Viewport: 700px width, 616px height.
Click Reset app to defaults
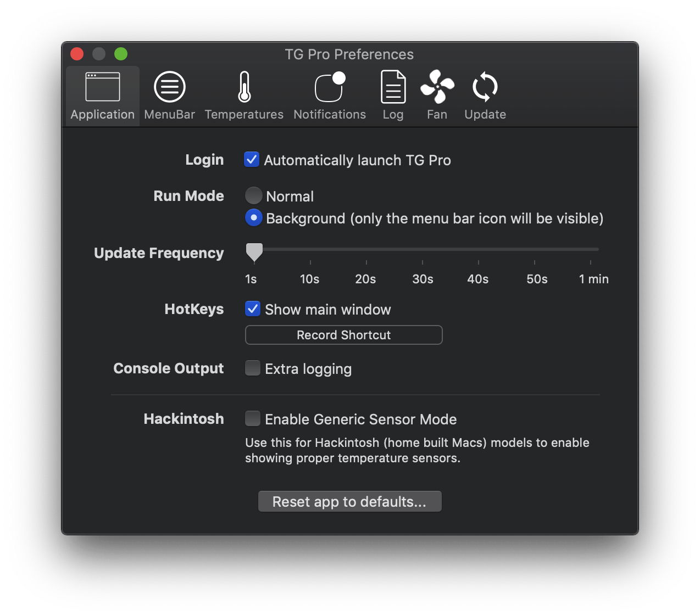[349, 501]
